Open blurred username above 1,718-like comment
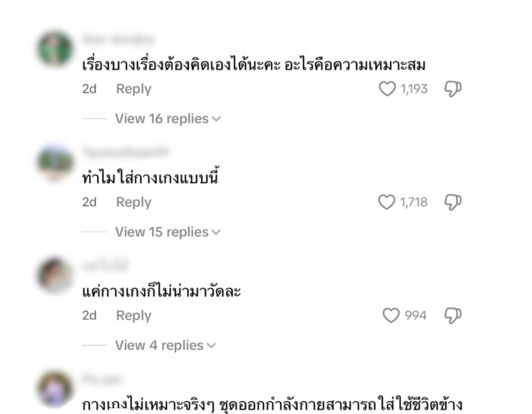This screenshot has height=414, width=532. (126, 152)
